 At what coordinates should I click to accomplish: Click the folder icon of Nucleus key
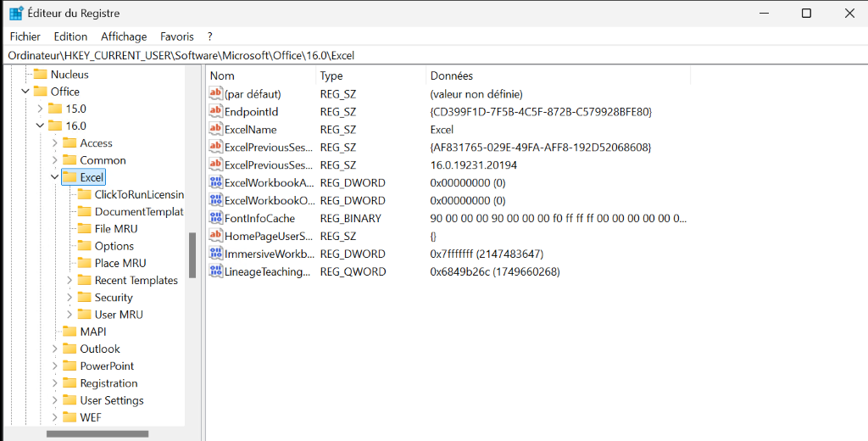click(41, 75)
